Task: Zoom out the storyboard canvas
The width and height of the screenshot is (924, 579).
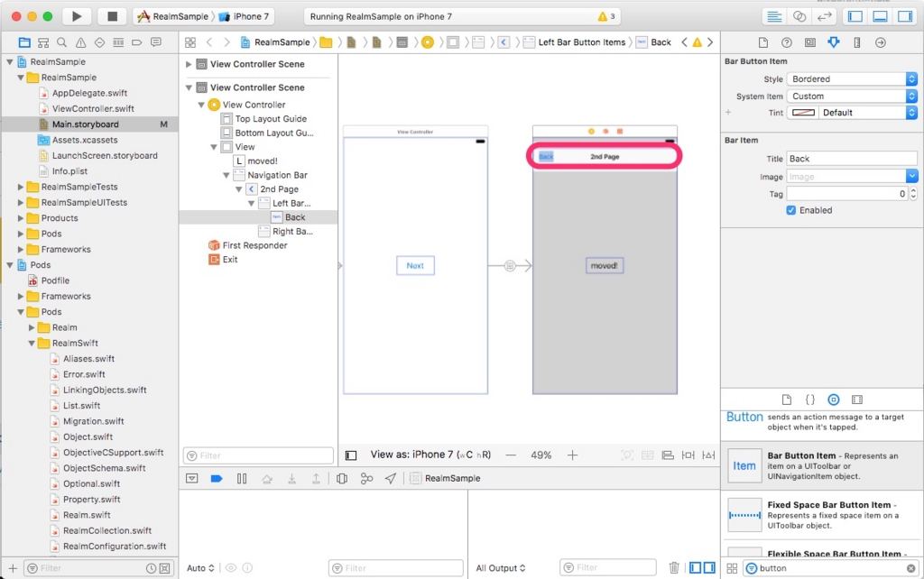Action: 511,455
